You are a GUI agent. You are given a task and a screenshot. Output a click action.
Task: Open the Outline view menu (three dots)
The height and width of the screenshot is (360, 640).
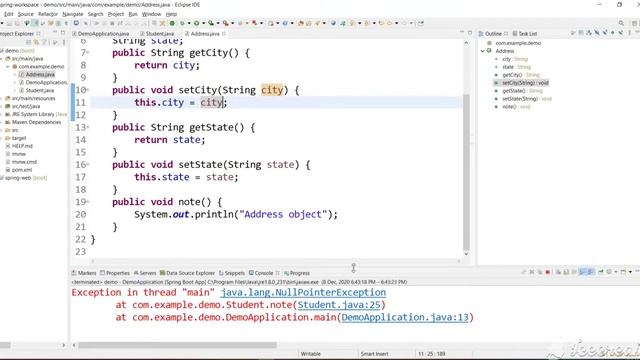[629, 33]
